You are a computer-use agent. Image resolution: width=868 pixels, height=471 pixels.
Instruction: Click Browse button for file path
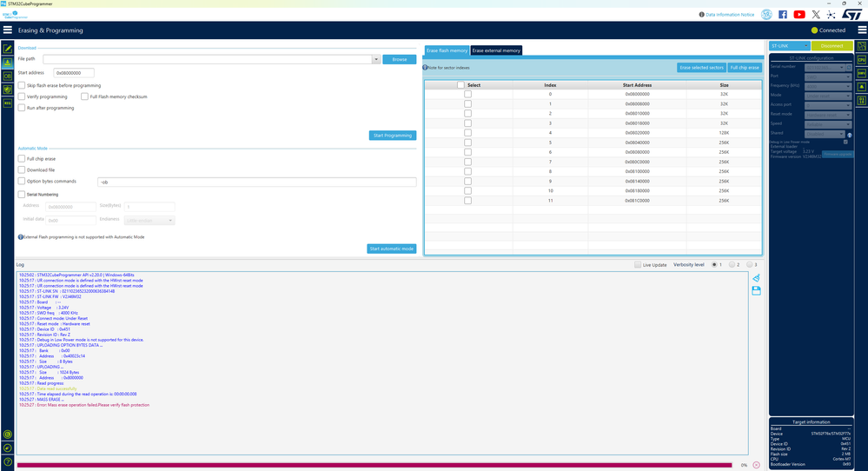point(399,59)
